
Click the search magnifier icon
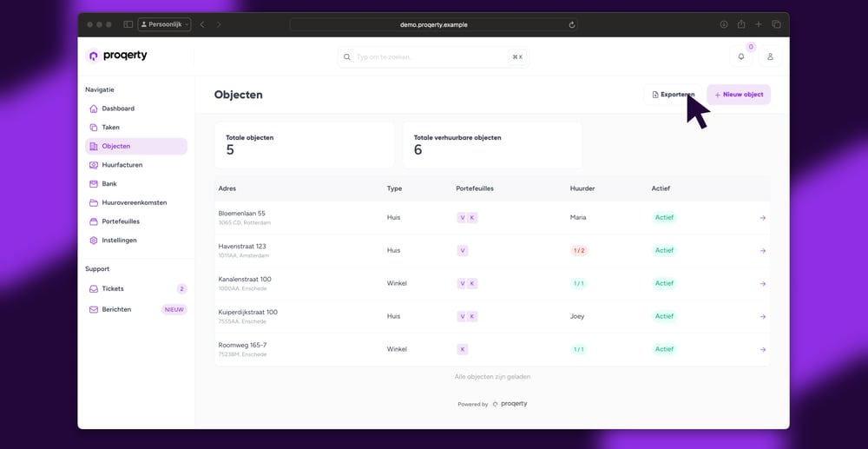pyautogui.click(x=347, y=57)
